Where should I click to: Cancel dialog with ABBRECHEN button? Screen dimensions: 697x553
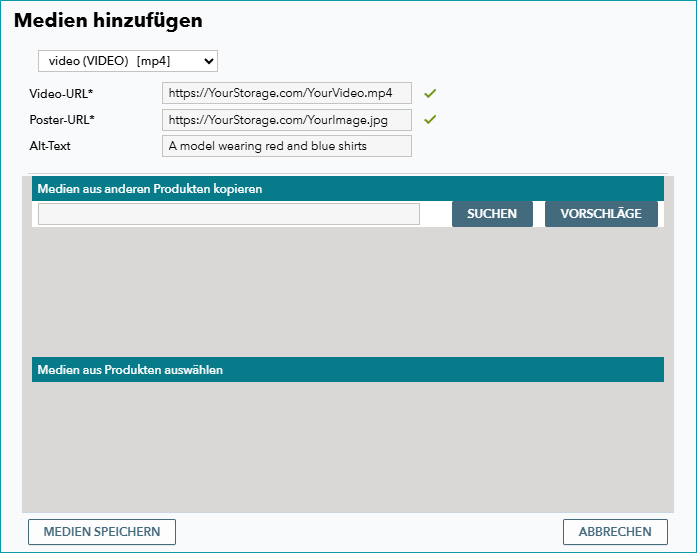(615, 532)
